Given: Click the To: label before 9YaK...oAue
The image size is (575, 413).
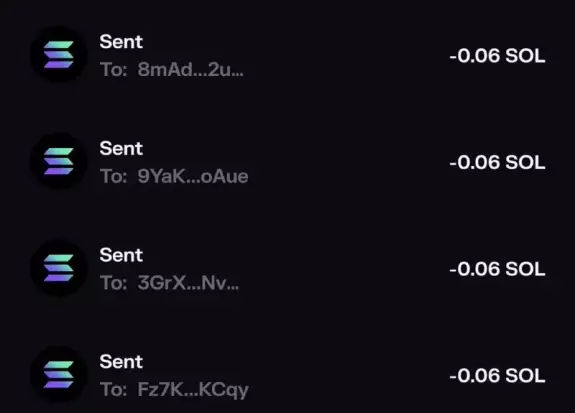Looking at the screenshot, I should coord(114,176).
